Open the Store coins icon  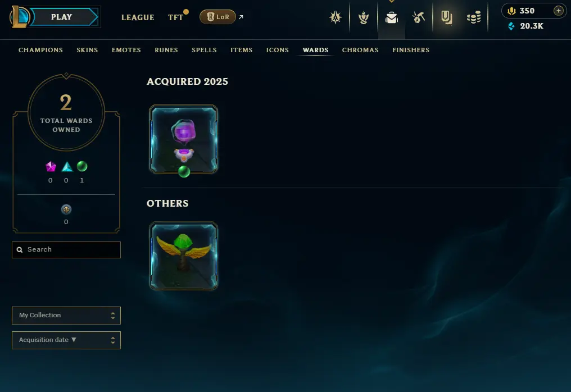pos(474,17)
